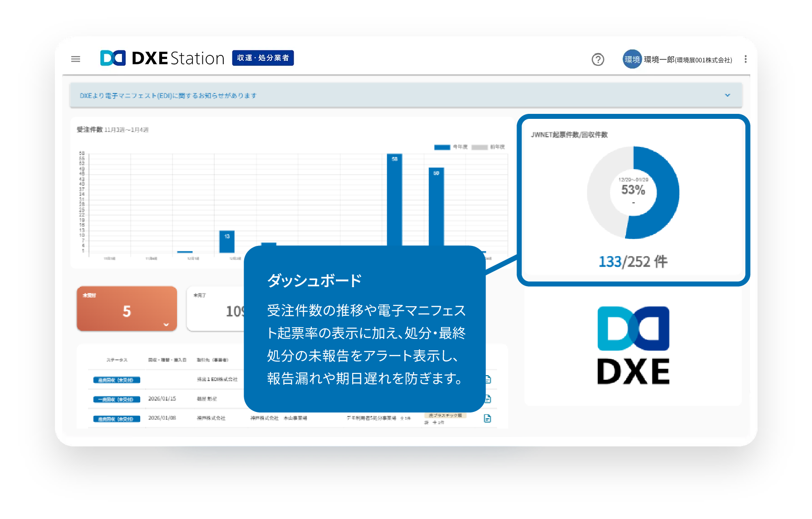Click the 廃プラスチック類 tag
Screen dimensions: 812x519
tap(445, 415)
